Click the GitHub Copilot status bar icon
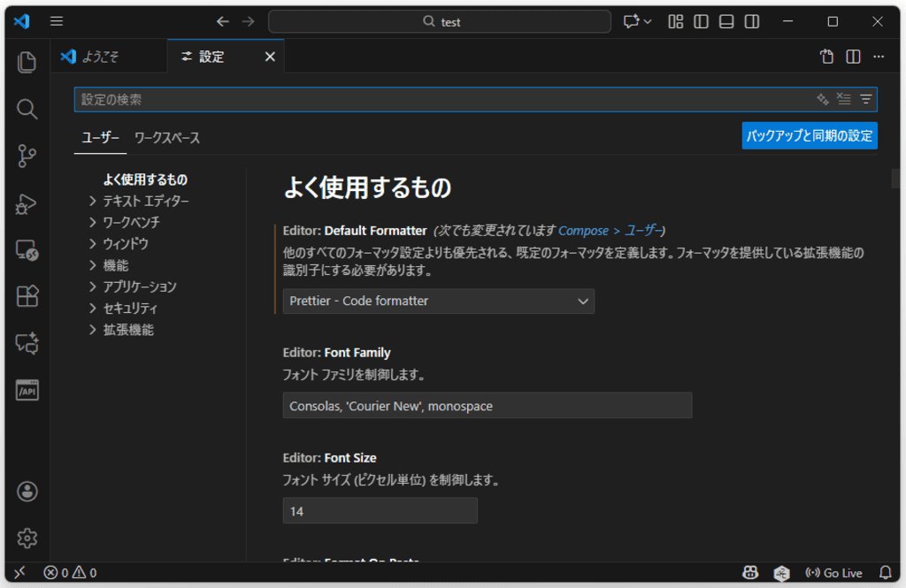Screen dimensions: 906x588 750,572
